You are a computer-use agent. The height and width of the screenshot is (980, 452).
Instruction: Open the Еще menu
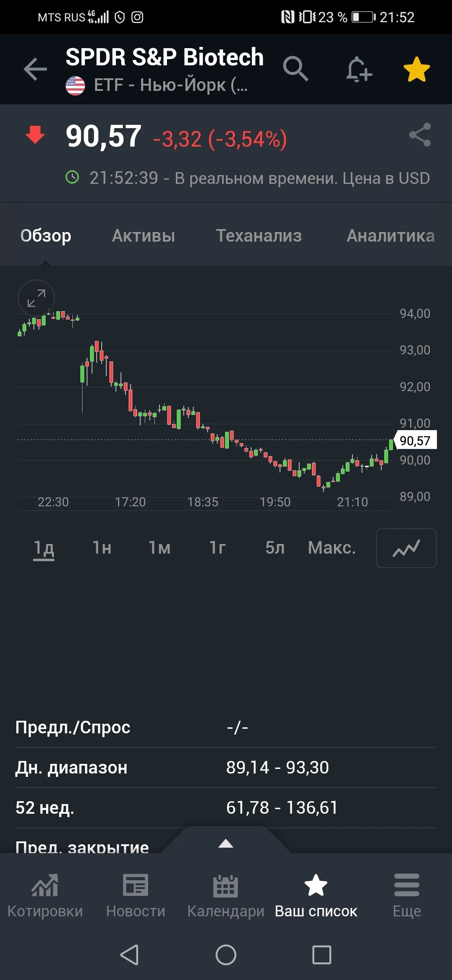[x=407, y=896]
